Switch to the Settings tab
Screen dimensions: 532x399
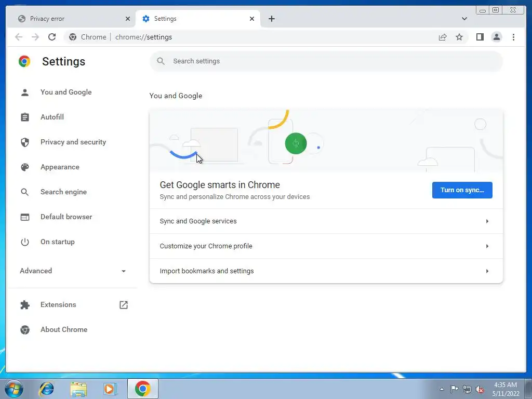[x=198, y=19]
